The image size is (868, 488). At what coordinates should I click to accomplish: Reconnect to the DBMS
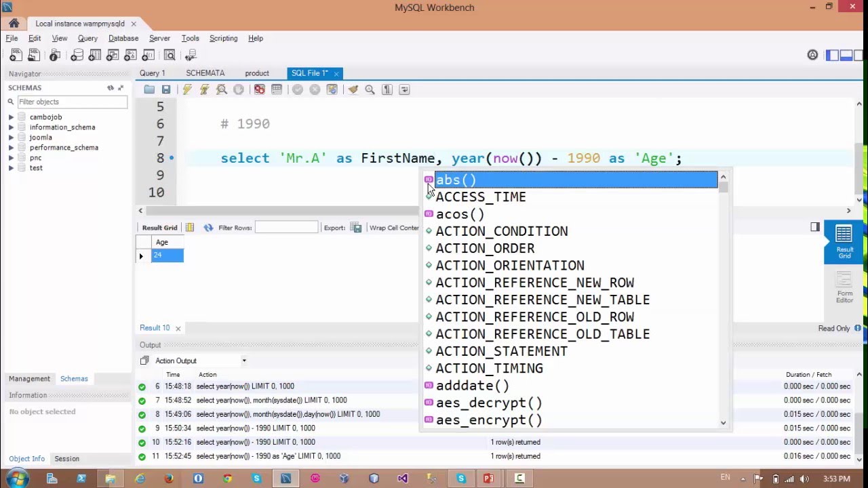pos(191,55)
